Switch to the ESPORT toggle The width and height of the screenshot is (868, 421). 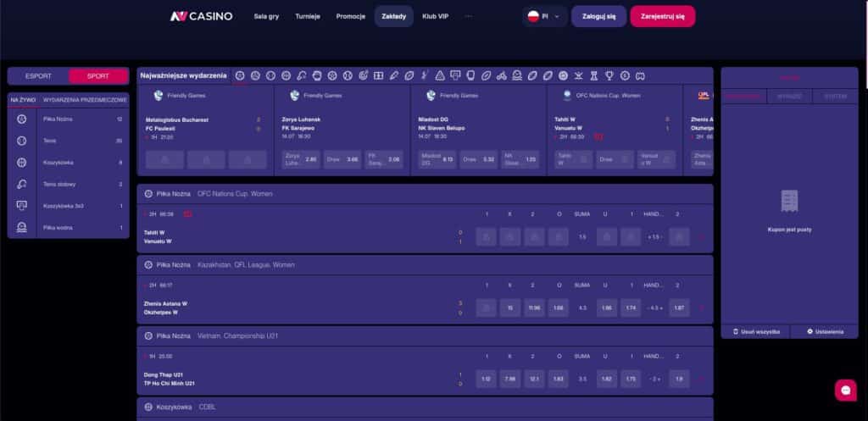[x=38, y=76]
